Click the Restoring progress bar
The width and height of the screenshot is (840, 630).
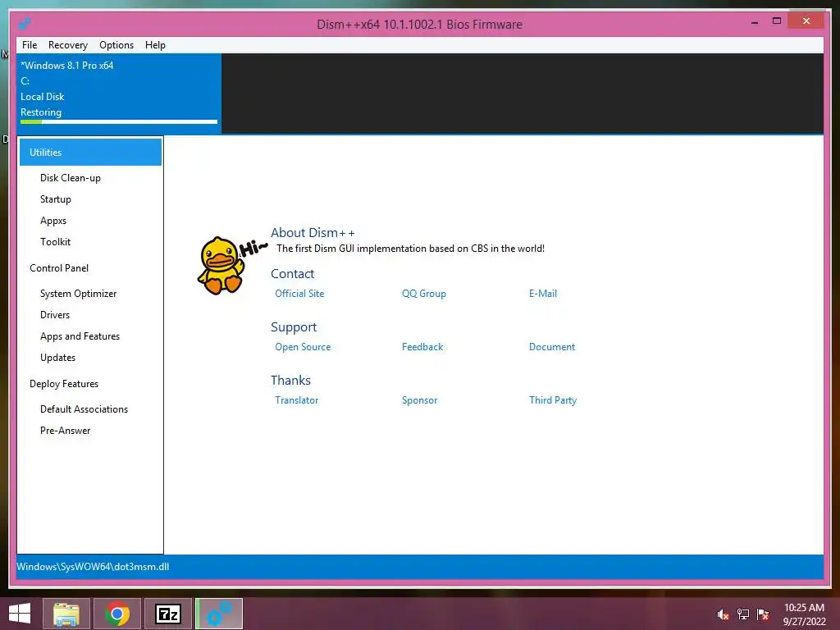coord(119,122)
